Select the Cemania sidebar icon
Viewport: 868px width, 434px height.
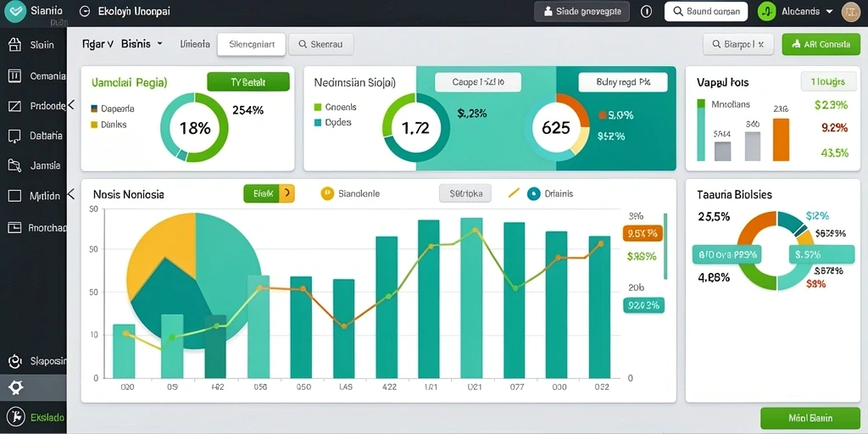(x=15, y=75)
